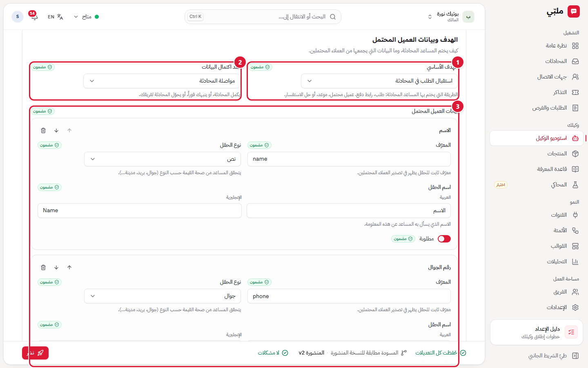Click the search field البحث أو الانتقال
The width and height of the screenshot is (588, 368).
tap(263, 17)
